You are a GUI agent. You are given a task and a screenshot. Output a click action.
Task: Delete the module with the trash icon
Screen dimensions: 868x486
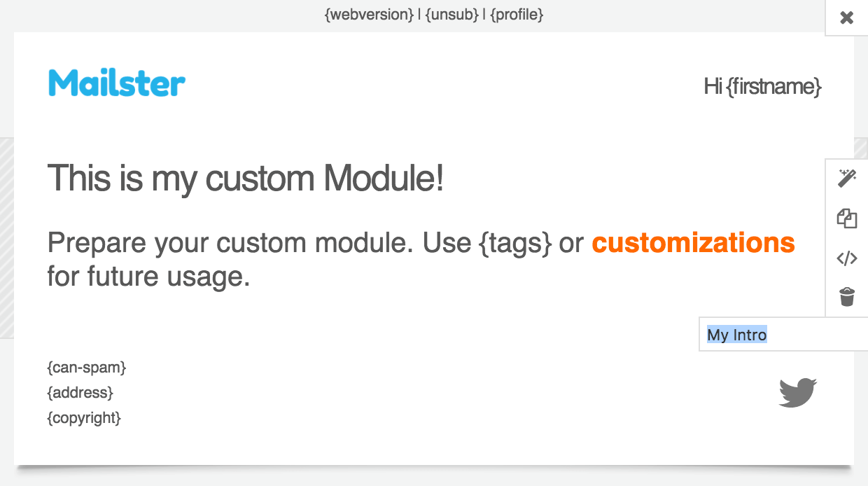pyautogui.click(x=847, y=297)
